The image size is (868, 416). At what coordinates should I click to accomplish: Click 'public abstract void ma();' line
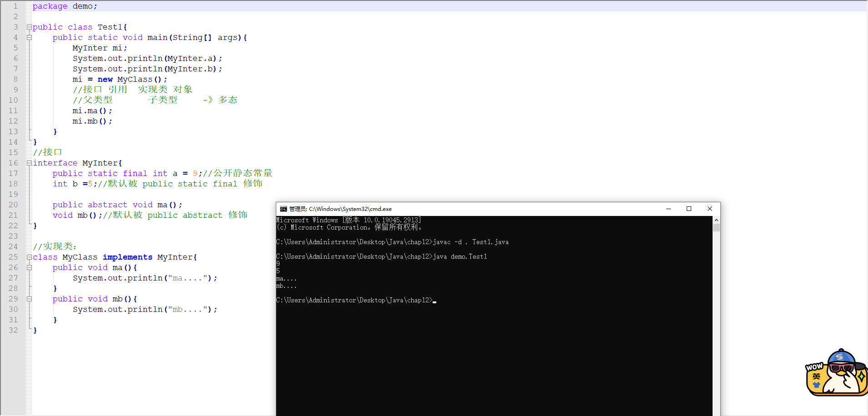[x=117, y=205]
